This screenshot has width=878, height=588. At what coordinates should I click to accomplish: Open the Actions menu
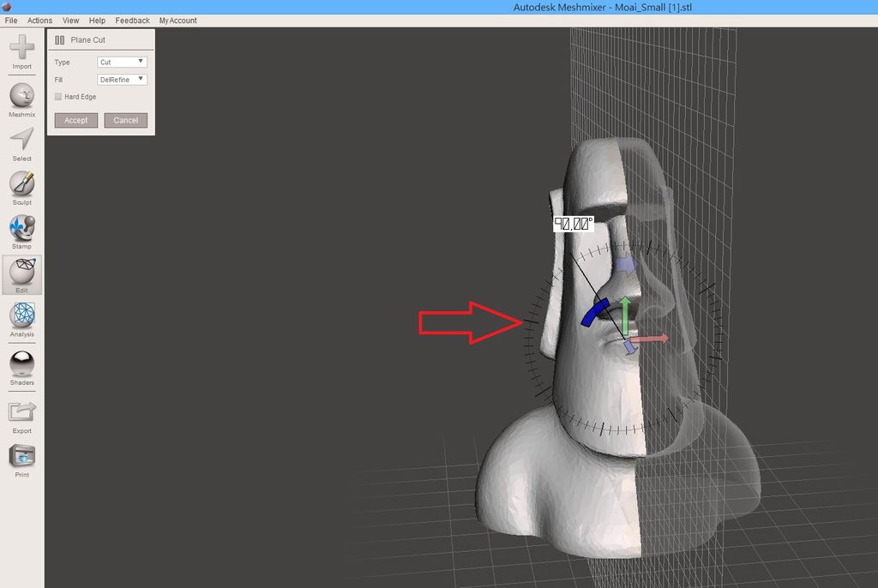tap(39, 21)
